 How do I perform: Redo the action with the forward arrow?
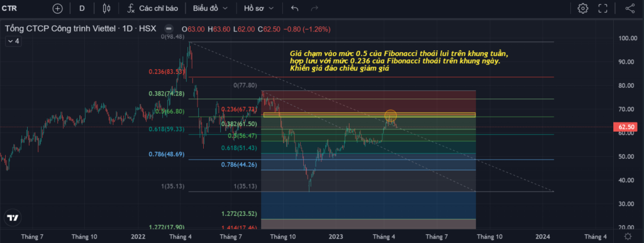click(314, 8)
